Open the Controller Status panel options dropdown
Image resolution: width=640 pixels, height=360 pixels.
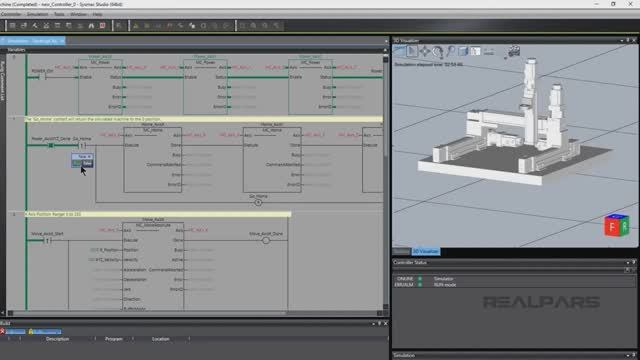tap(628, 262)
